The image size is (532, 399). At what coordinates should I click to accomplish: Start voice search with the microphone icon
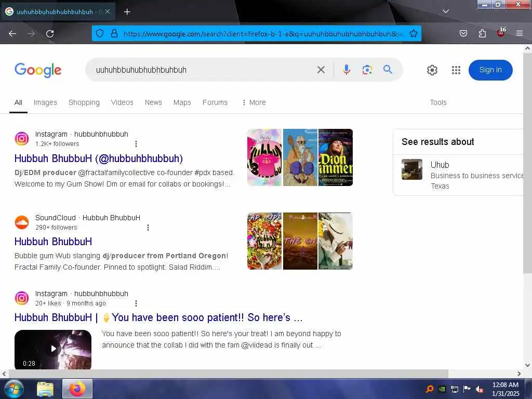346,70
